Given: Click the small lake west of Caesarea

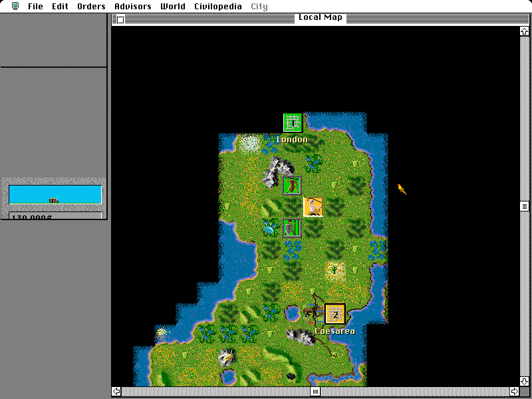Looking at the screenshot, I should [x=292, y=314].
